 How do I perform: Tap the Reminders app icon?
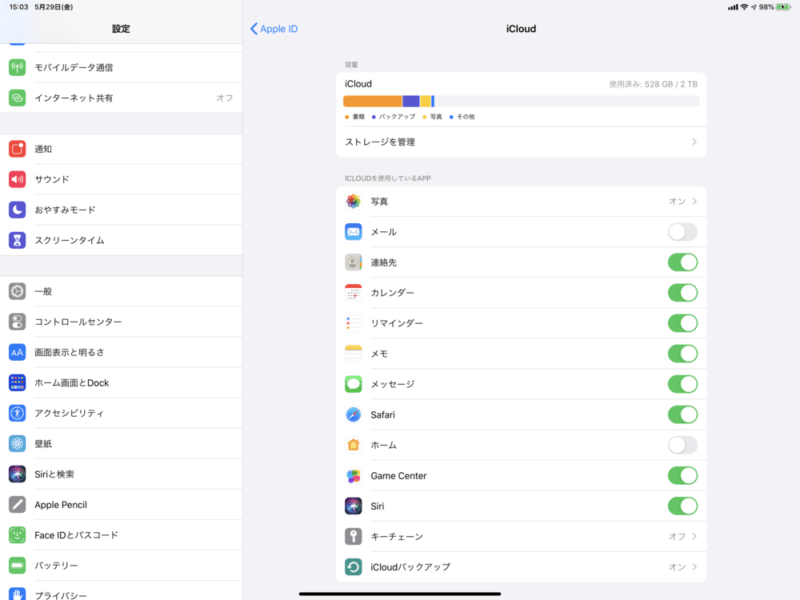click(354, 323)
